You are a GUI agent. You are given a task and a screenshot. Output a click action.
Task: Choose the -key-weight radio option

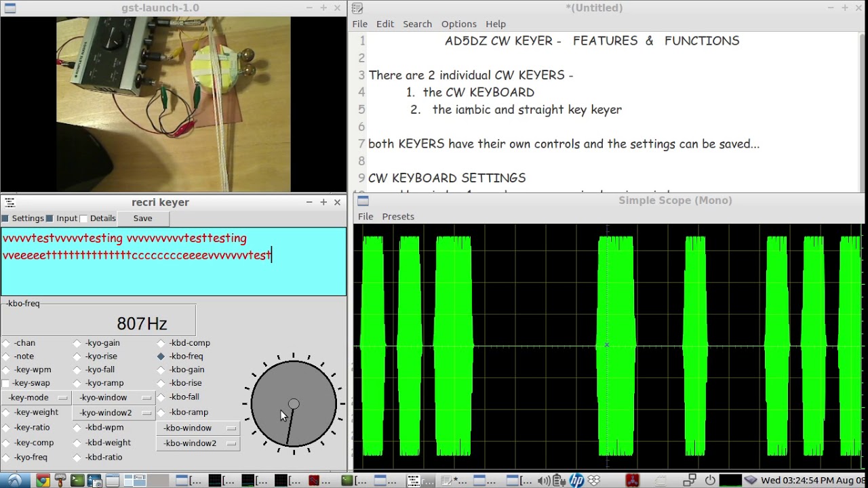click(x=7, y=413)
